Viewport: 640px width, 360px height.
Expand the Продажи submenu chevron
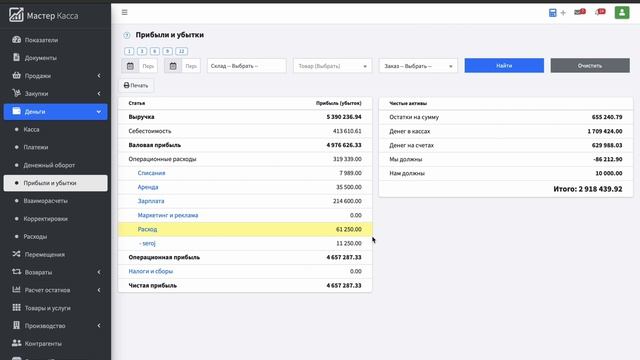click(99, 76)
